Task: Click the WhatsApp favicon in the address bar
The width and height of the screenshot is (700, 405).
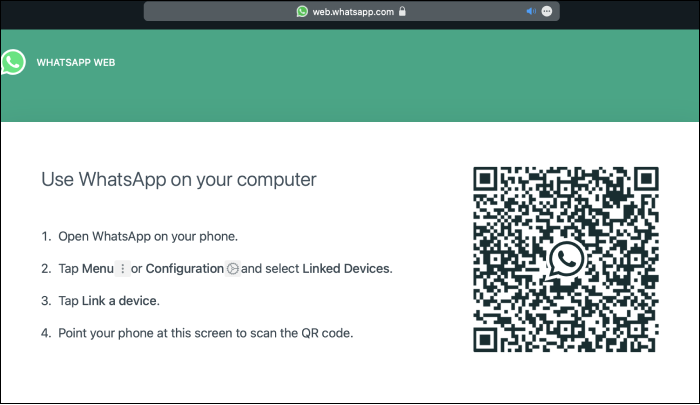Action: [302, 12]
